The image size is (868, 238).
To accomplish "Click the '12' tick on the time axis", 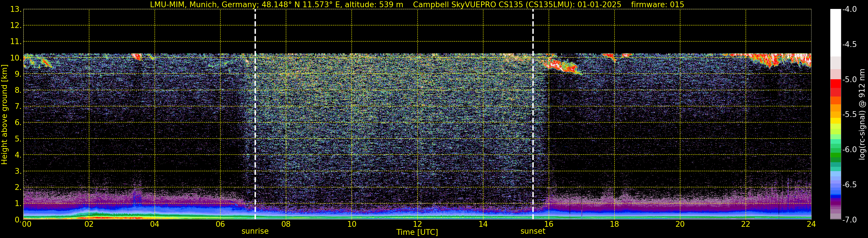I will point(417,224).
